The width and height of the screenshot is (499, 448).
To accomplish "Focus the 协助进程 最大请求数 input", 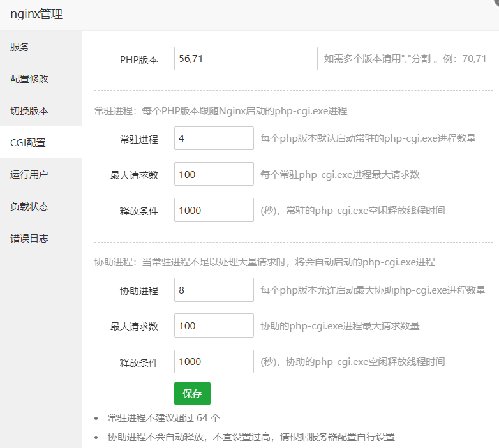I will click(x=214, y=325).
